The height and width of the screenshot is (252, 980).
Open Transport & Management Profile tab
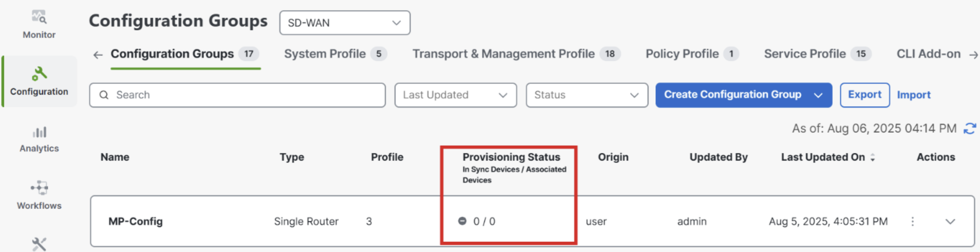point(517,54)
